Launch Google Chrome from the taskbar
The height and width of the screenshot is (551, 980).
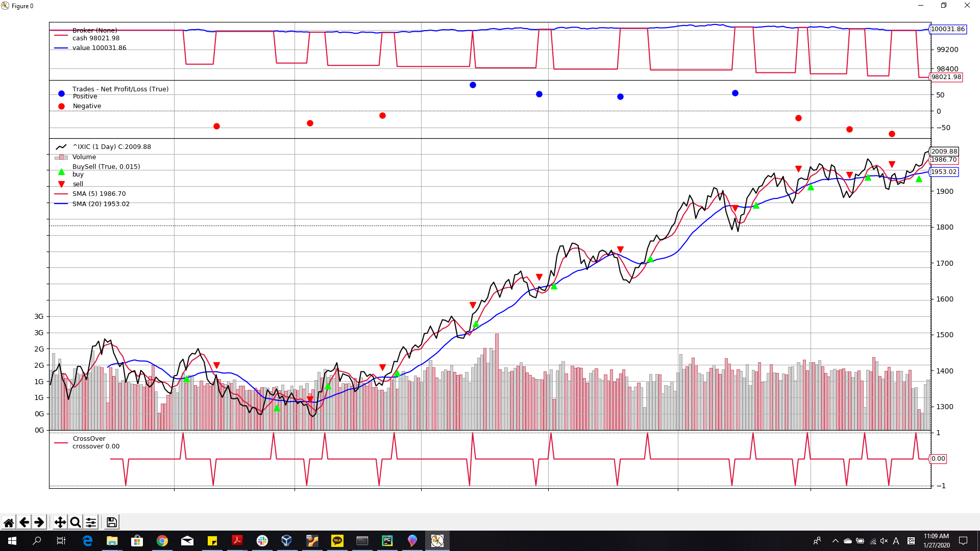[162, 541]
